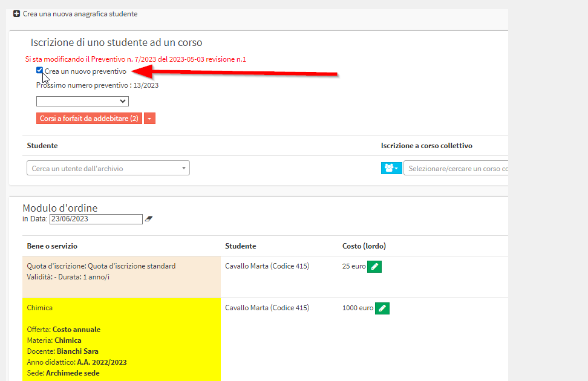Click the Anno didattico: A.A. 2022/2023 line

coord(77,362)
